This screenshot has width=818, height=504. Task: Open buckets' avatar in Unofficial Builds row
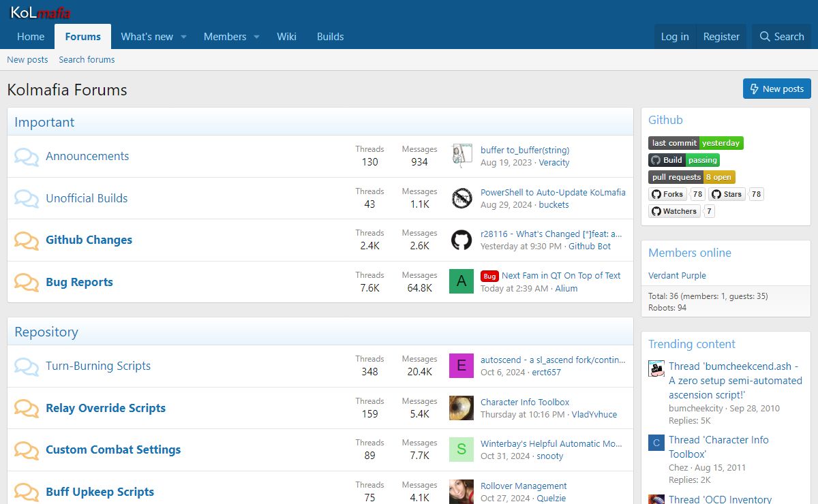pos(461,198)
